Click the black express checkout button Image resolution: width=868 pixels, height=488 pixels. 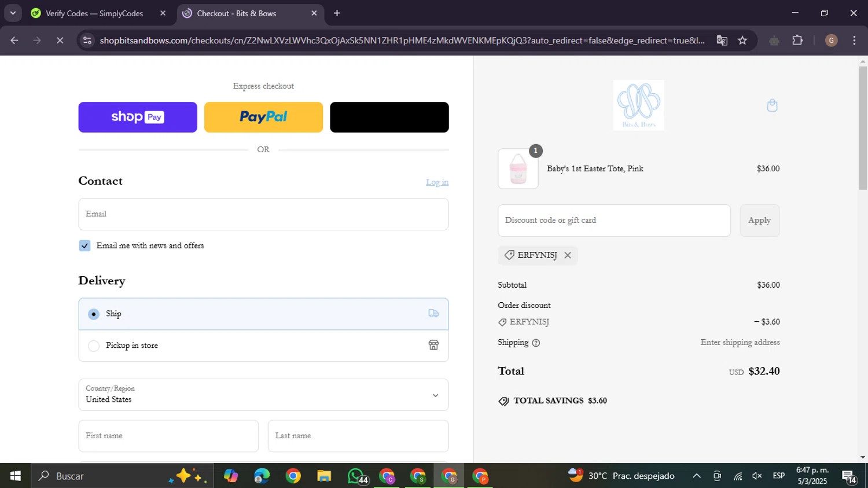click(389, 117)
